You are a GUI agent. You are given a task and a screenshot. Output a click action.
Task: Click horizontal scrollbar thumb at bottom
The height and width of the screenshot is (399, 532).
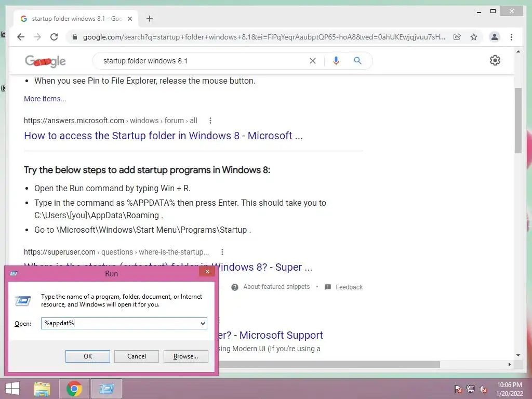pos(329,364)
